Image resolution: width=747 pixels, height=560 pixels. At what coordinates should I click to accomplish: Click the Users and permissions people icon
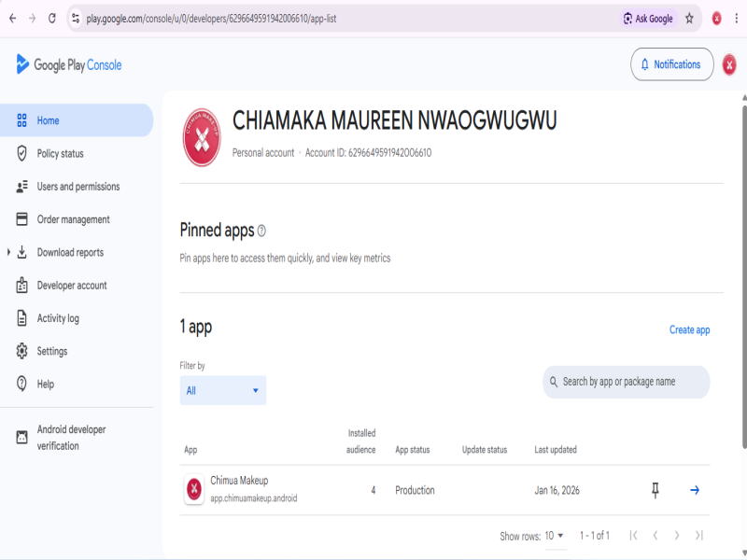pyautogui.click(x=21, y=187)
